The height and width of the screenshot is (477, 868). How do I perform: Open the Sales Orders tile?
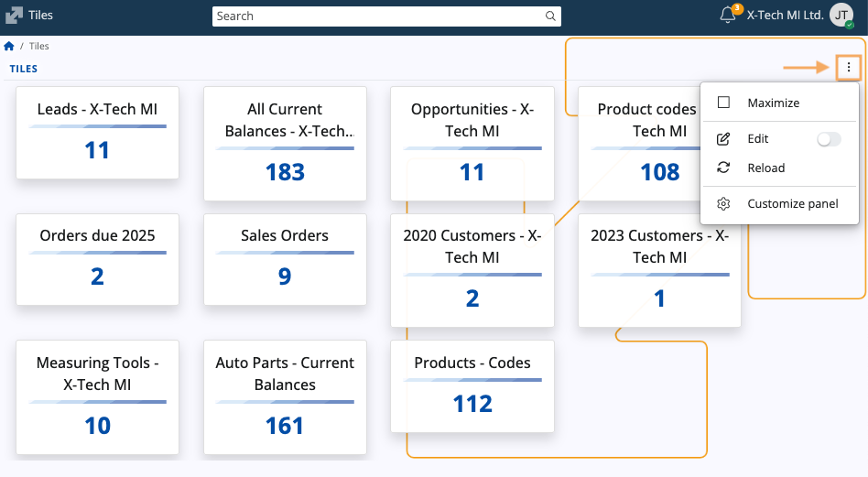[285, 259]
